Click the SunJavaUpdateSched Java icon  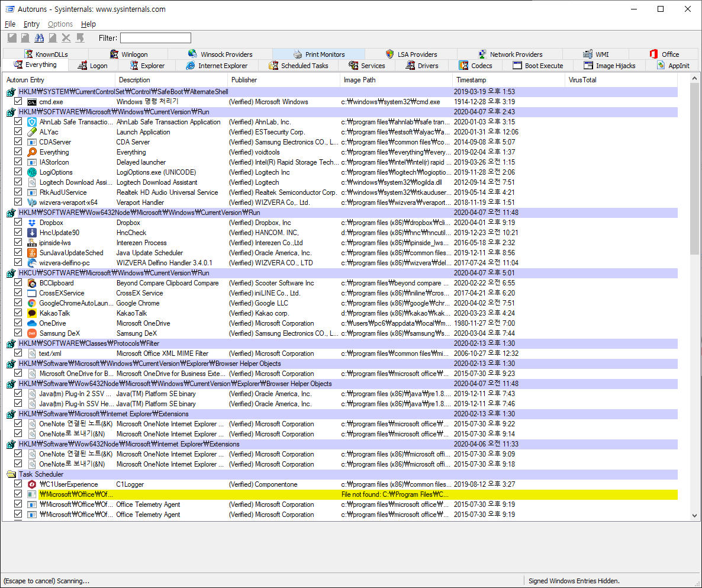point(32,253)
